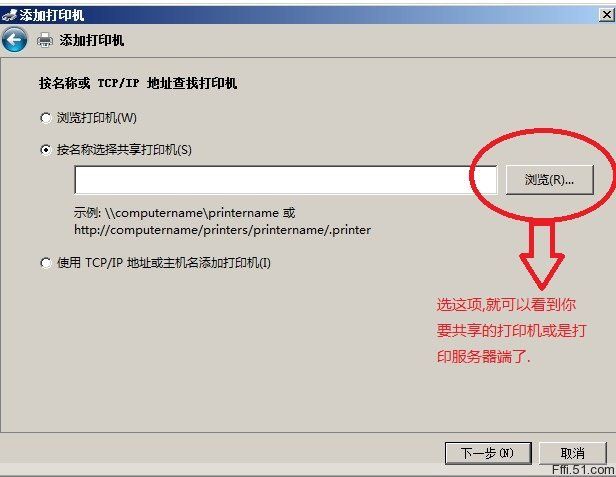616x477 pixels.
Task: Click the 添加打印机 title bar caption
Action: pyautogui.click(x=51, y=15)
